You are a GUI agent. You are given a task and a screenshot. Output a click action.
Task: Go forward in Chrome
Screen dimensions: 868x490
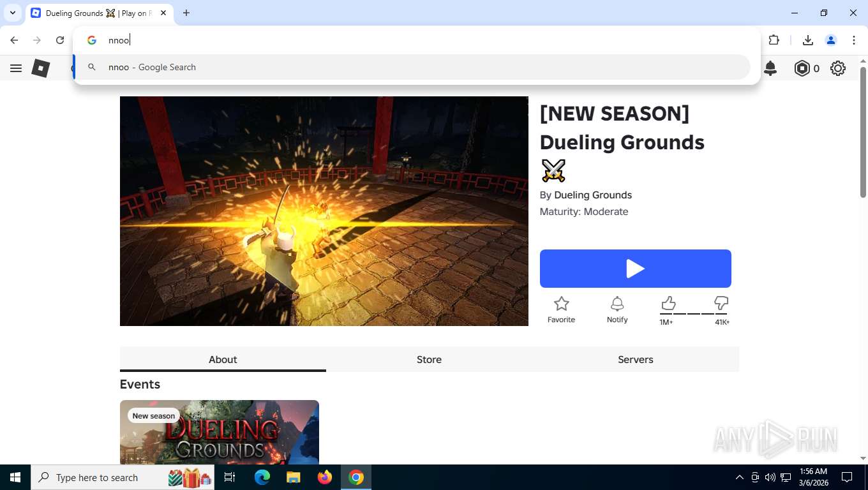point(37,40)
